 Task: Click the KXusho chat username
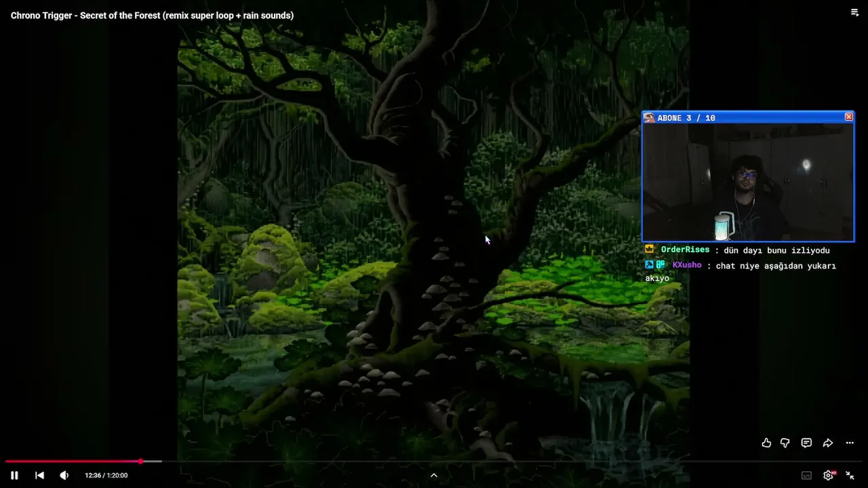pyautogui.click(x=687, y=265)
